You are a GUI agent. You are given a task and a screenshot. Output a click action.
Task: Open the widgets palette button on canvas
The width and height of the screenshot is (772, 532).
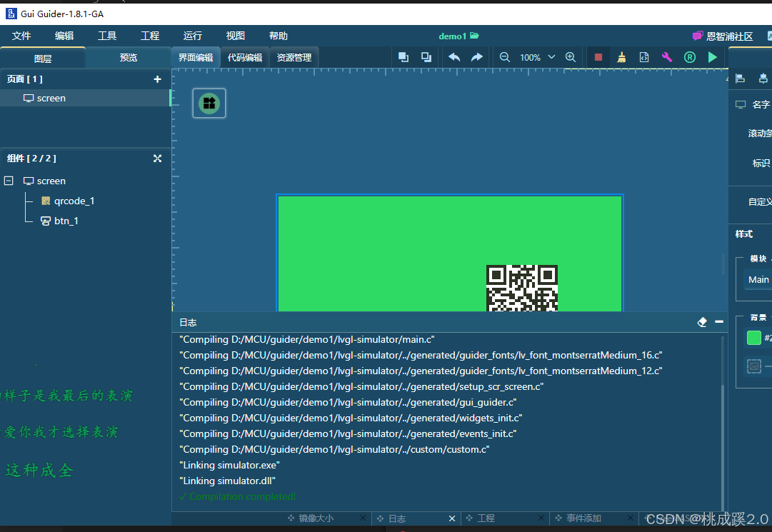209,104
